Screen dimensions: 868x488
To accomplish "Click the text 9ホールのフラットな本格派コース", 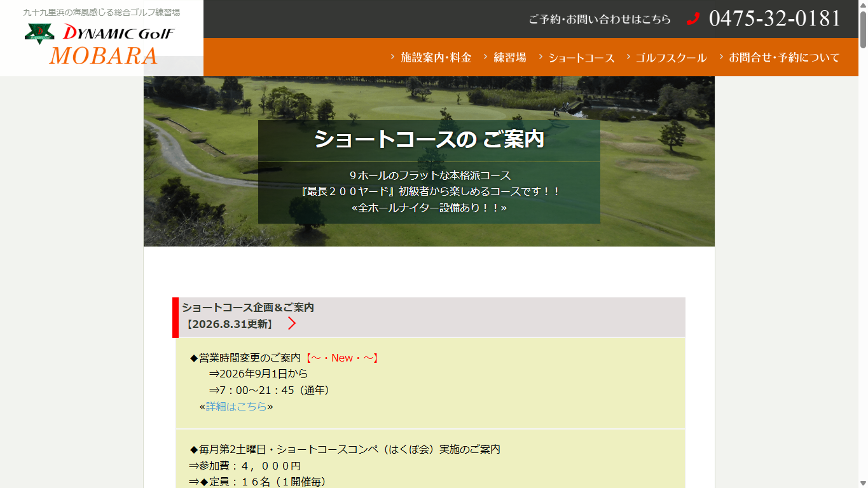I will [x=430, y=175].
